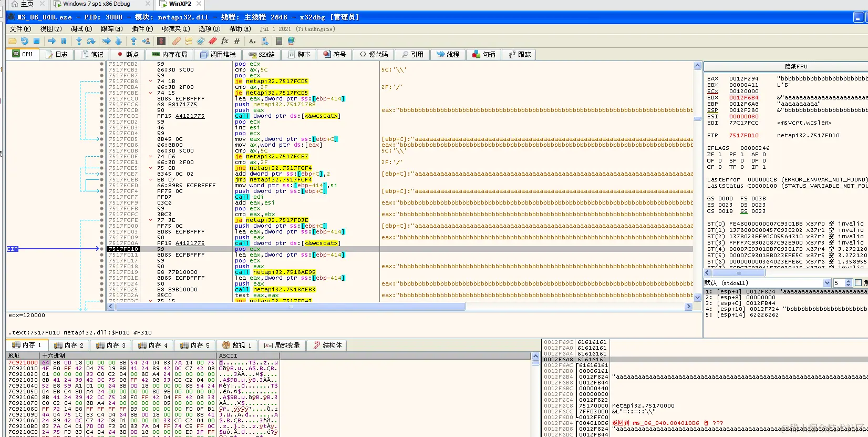This screenshot has height=437, width=868.
Task: Toggle checkbox beside the argument count spinner
Action: (x=858, y=283)
